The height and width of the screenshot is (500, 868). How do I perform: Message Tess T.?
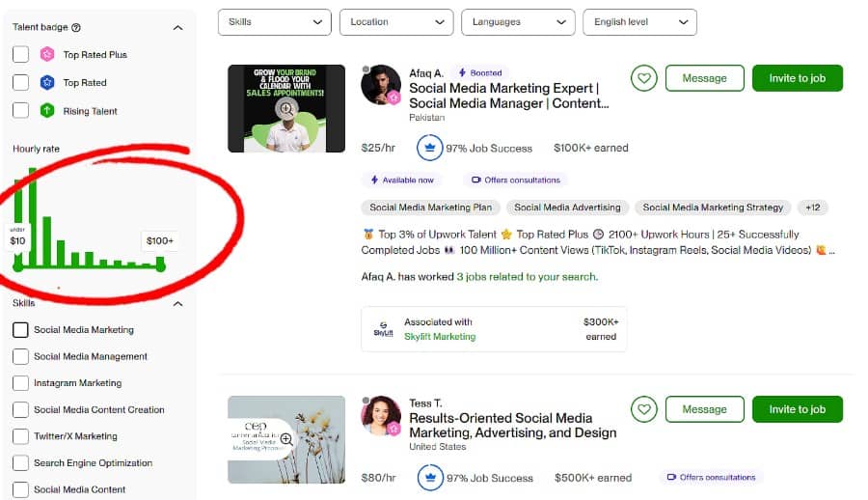click(704, 409)
